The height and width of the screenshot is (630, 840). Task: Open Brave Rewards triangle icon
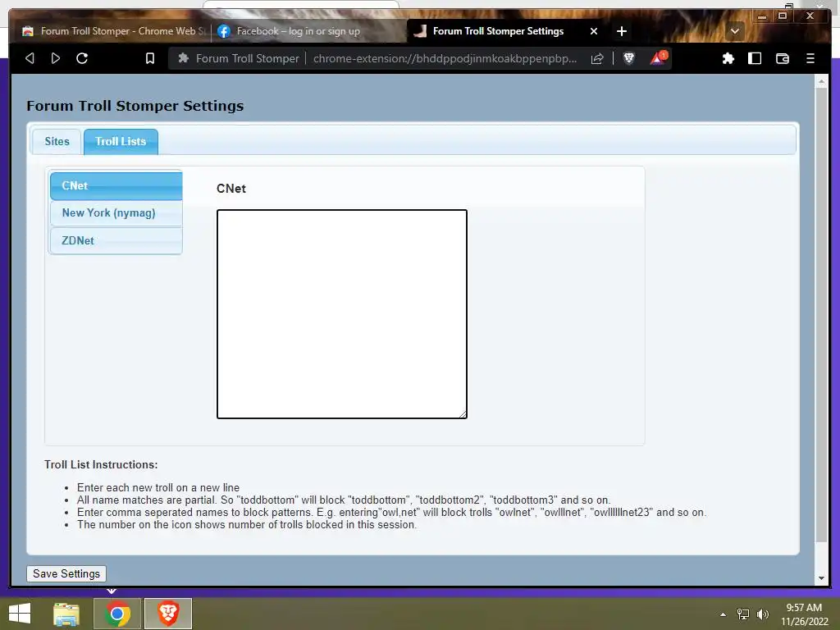point(658,58)
